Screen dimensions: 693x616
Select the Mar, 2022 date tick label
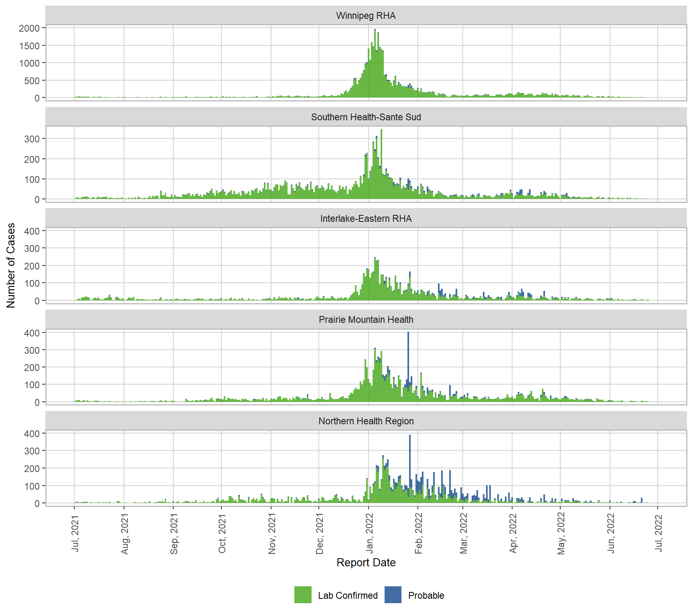(464, 533)
